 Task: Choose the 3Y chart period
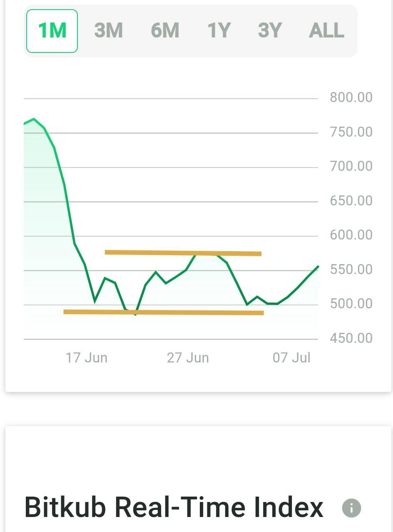coord(270,31)
